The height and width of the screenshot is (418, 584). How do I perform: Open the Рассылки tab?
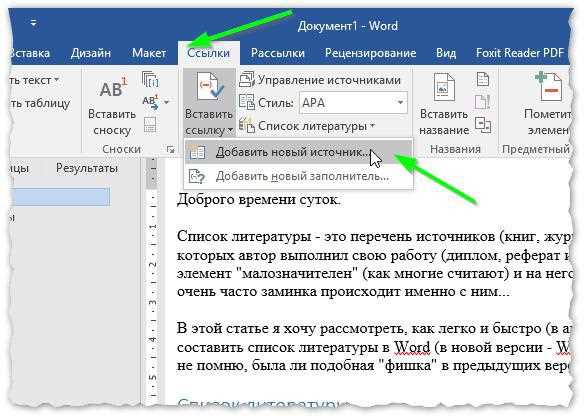point(277,53)
